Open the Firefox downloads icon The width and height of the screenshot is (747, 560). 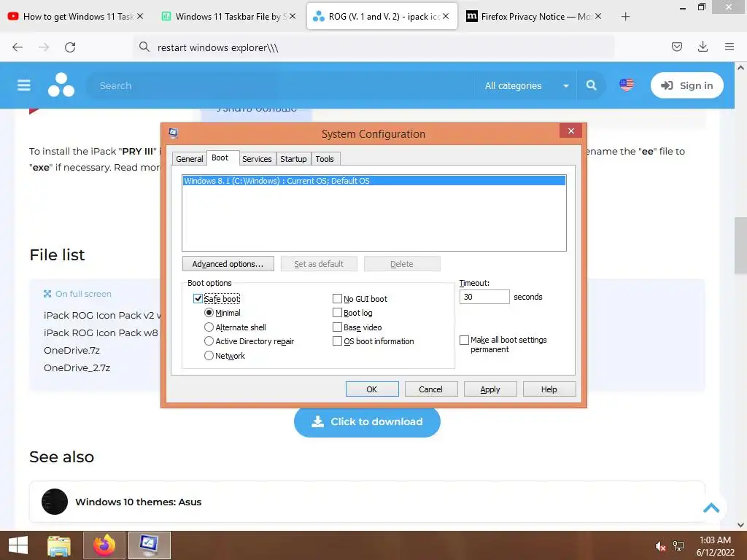703,47
